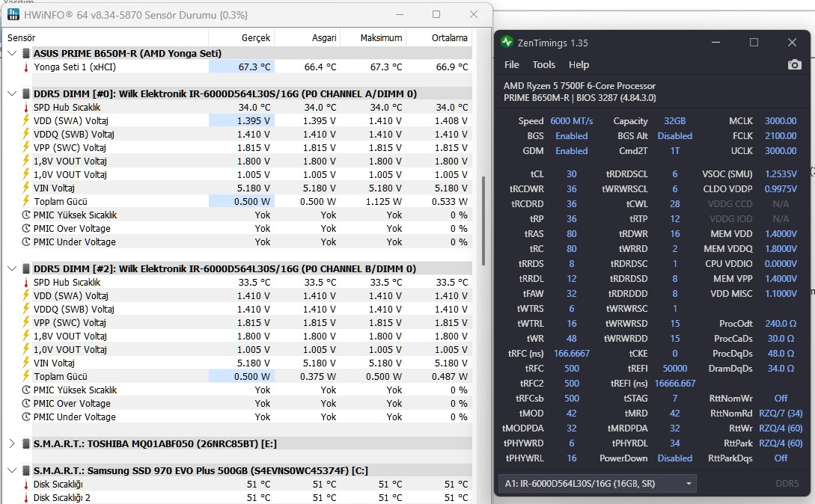Click the clock icon beside DIMM #0 PMIC Over Voltage
The height and width of the screenshot is (504, 815).
point(26,229)
